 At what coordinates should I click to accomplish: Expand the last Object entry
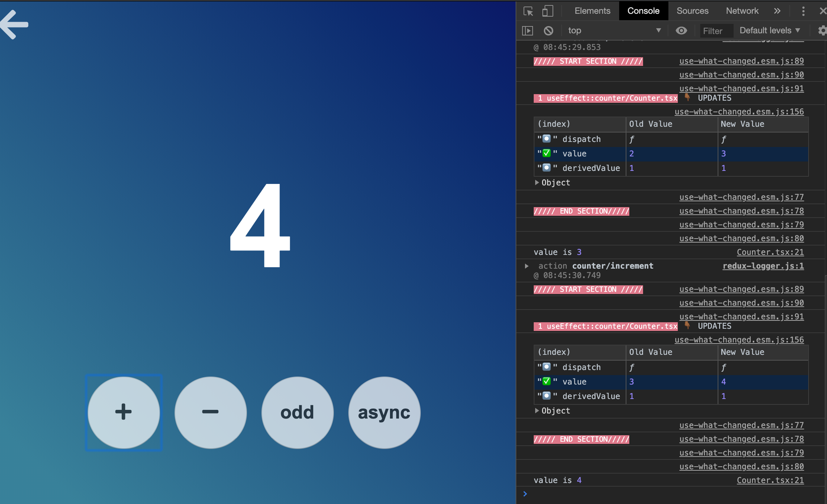(x=537, y=411)
